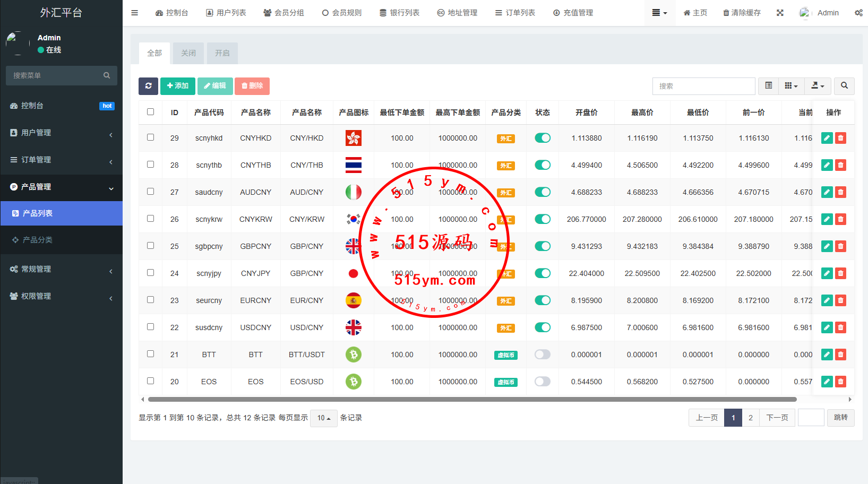868x484 pixels.
Task: Open the columns visibility dropdown
Action: (x=791, y=86)
